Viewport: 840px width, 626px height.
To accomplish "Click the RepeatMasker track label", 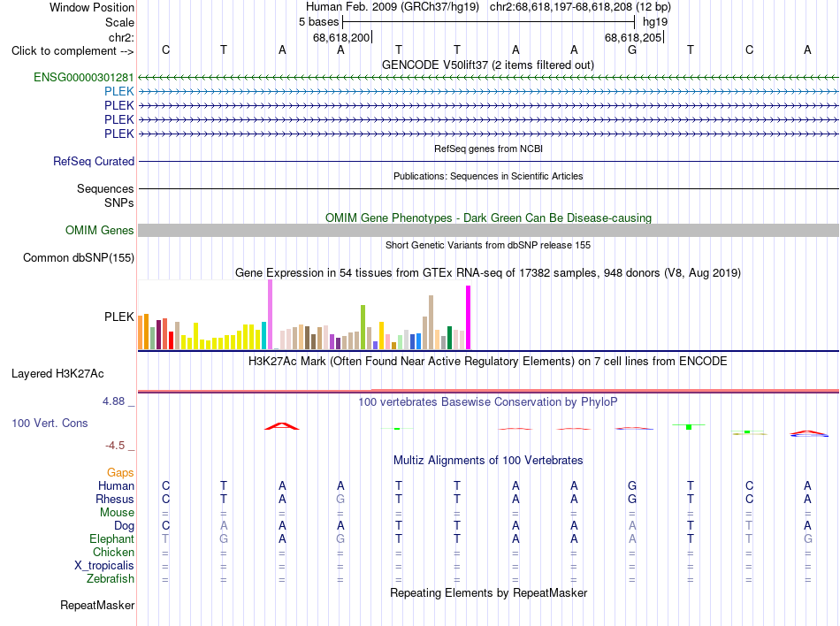I will [97, 605].
